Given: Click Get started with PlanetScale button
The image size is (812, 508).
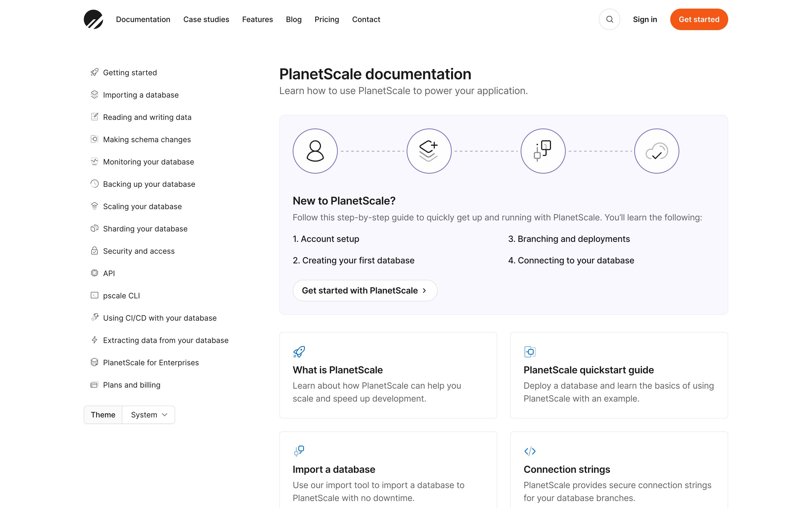Looking at the screenshot, I should pyautogui.click(x=365, y=291).
